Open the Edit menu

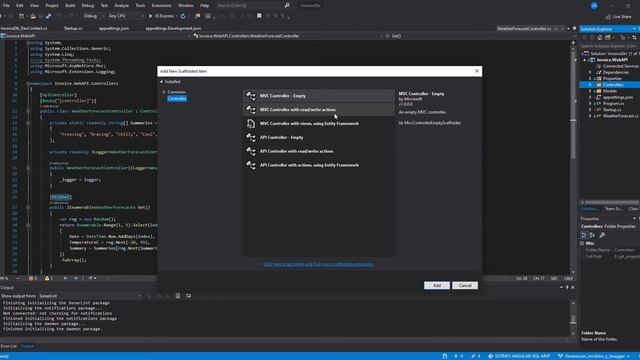[x=20, y=6]
